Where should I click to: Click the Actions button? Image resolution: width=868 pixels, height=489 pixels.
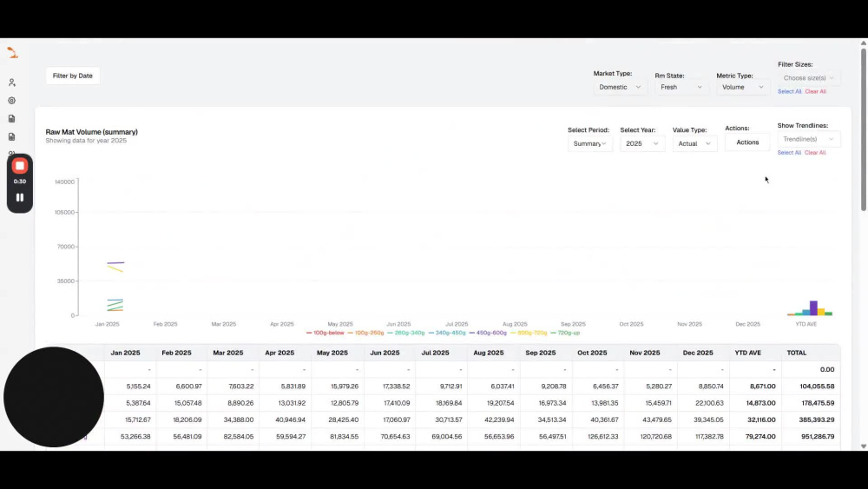click(x=747, y=142)
